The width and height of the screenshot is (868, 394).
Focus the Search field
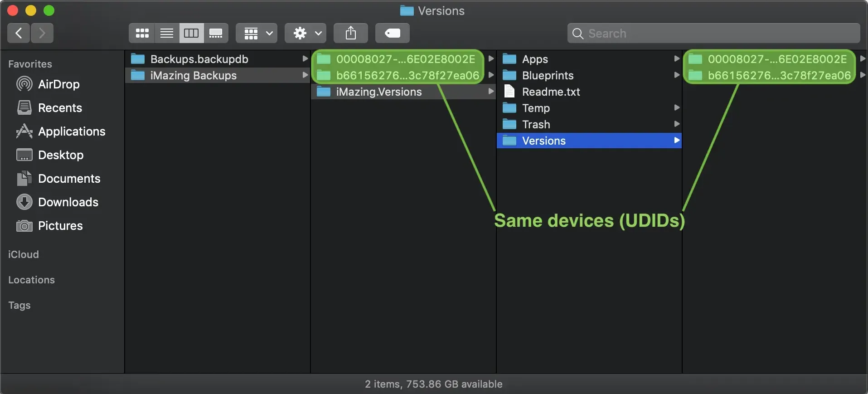[713, 33]
